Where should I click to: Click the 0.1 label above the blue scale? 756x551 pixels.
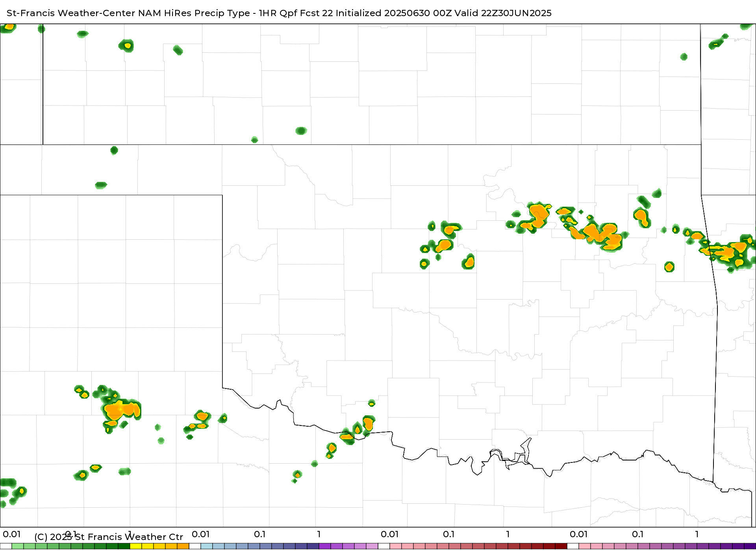(260, 534)
